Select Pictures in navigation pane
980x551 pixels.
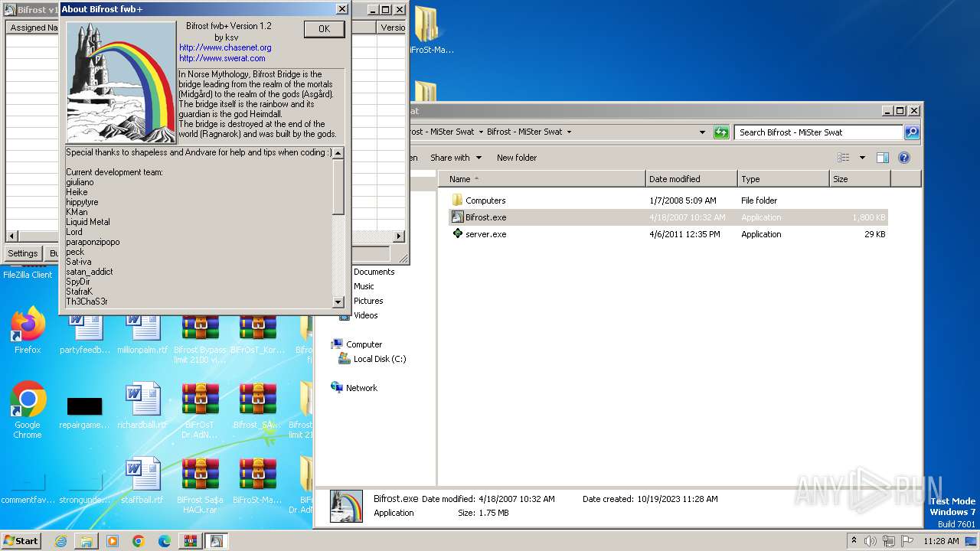pyautogui.click(x=368, y=301)
